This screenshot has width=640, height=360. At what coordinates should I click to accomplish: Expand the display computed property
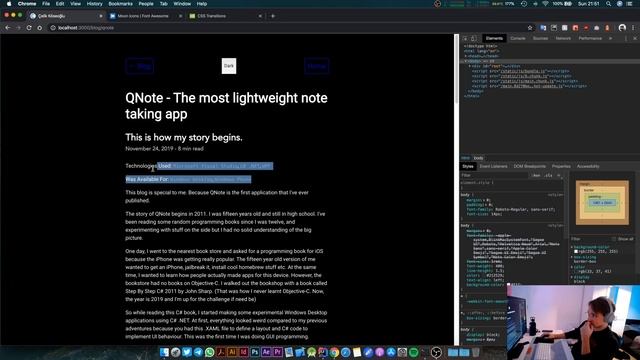coord(572,277)
